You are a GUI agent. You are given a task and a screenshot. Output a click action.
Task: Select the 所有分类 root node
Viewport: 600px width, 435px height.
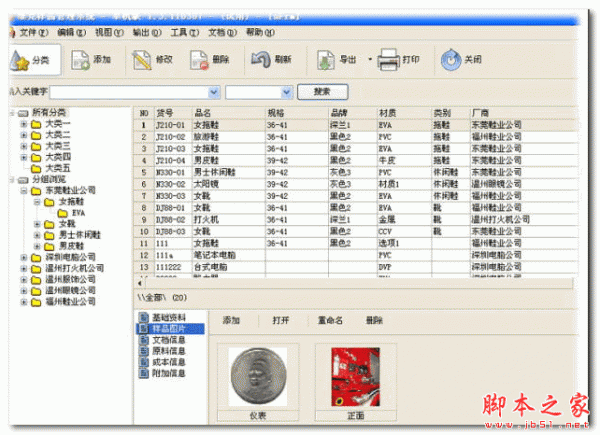tap(49, 112)
